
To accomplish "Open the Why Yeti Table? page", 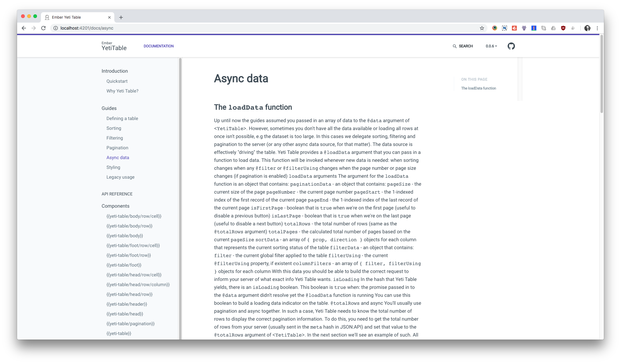I will tap(123, 91).
